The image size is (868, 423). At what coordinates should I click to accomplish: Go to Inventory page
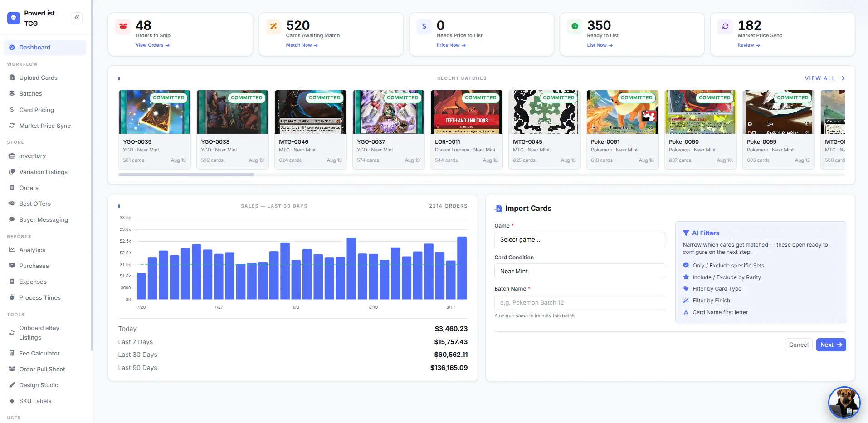pyautogui.click(x=45, y=156)
